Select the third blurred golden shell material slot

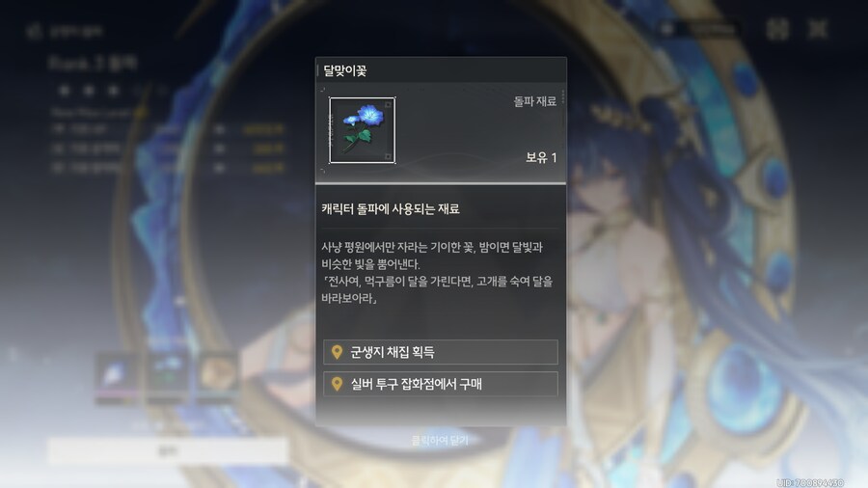[218, 377]
